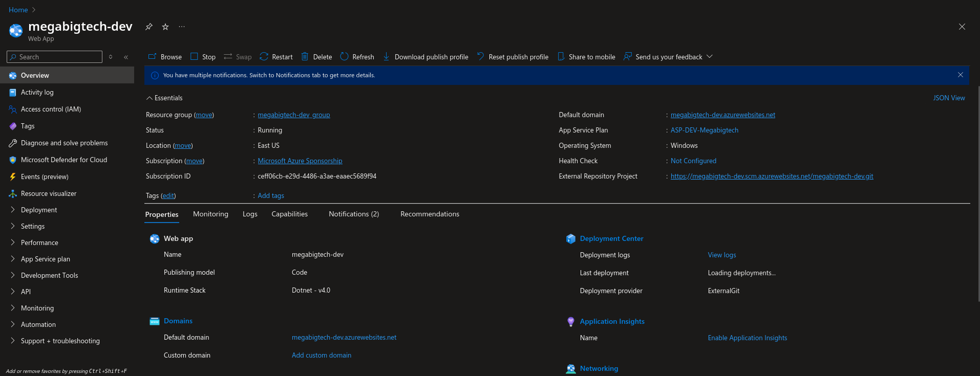Viewport: 980px width, 376px height.
Task: Open external repository git URL
Action: point(772,176)
